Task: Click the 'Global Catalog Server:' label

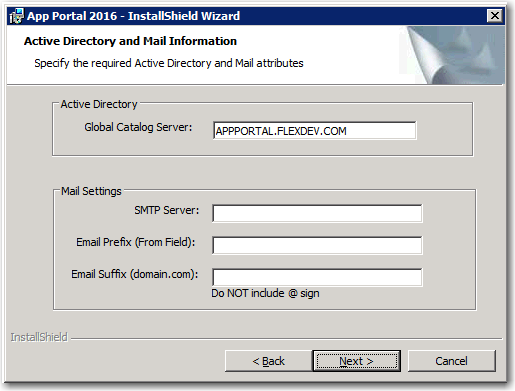Action: 138,127
